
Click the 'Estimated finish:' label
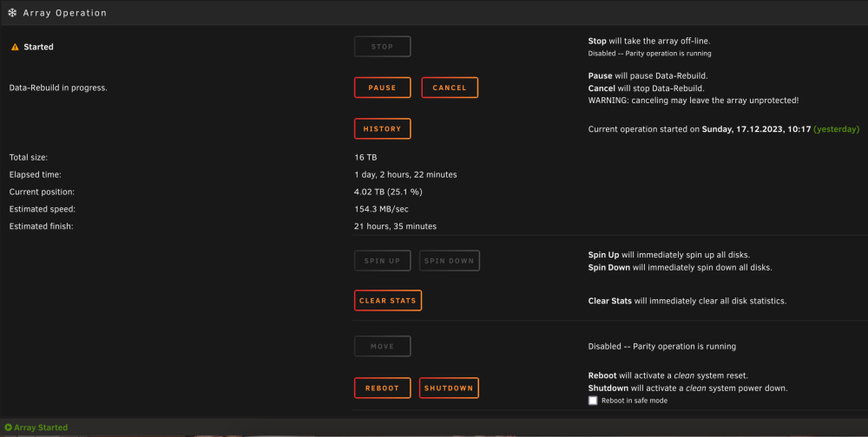41,225
